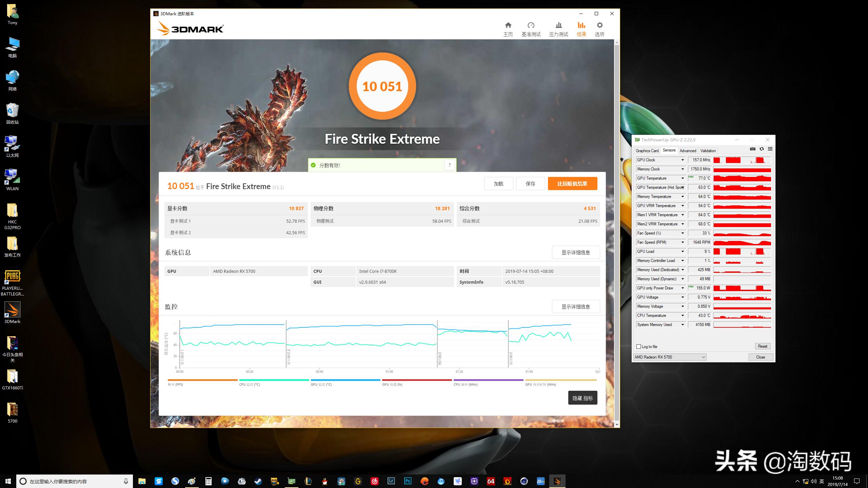Screen dimensions: 868x488
Task: Enable the Log to file checkbox
Action: point(639,347)
